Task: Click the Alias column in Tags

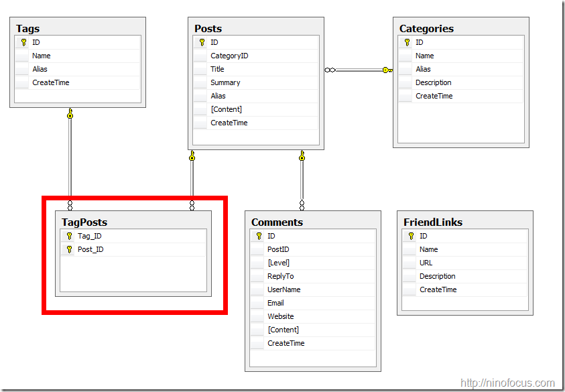Action: 78,69
